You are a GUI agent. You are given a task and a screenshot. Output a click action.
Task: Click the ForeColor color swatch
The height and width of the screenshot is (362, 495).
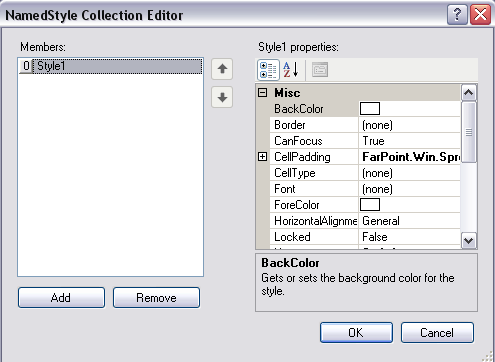pos(370,205)
